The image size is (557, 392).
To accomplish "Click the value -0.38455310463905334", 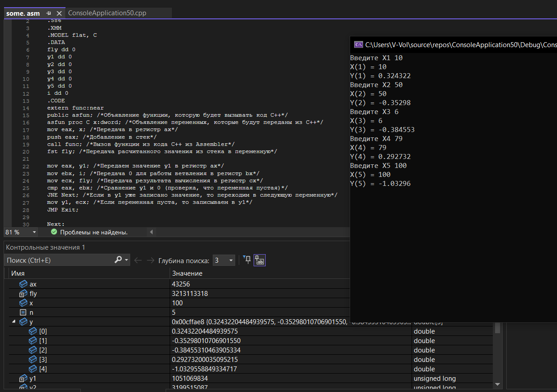I will point(206,350).
